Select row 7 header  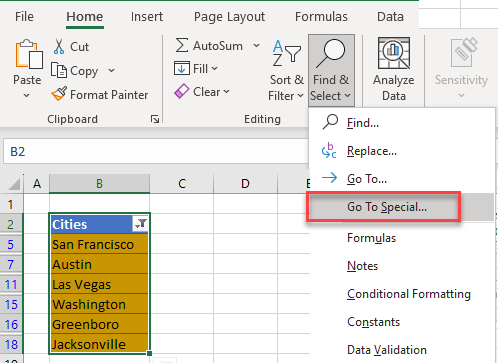(x=11, y=264)
